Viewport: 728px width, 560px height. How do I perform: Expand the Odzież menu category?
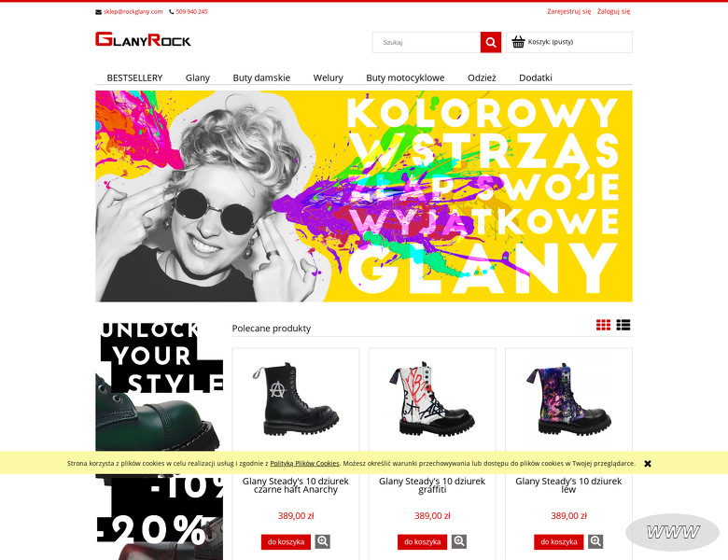[x=482, y=78]
